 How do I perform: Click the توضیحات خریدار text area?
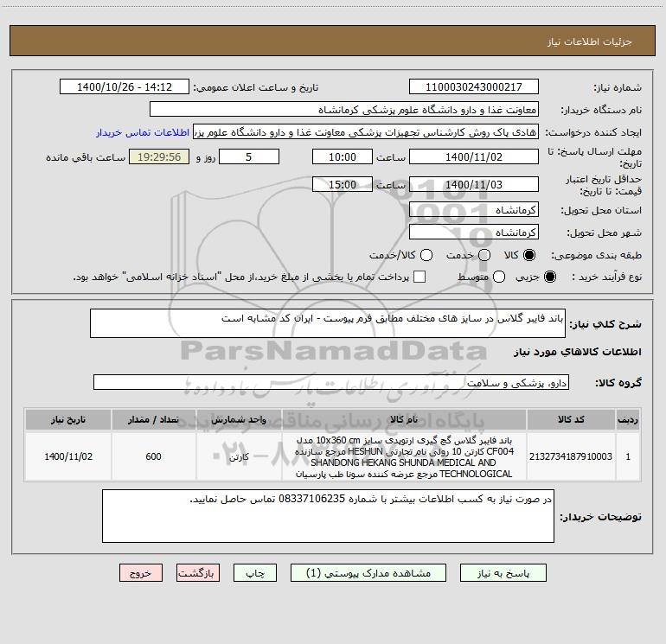[x=328, y=516]
